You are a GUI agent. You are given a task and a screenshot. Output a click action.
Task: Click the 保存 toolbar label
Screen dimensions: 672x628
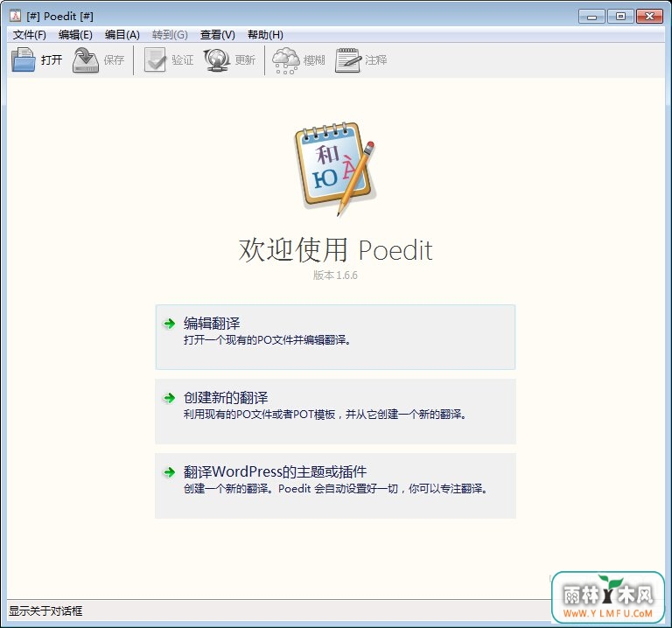point(114,60)
